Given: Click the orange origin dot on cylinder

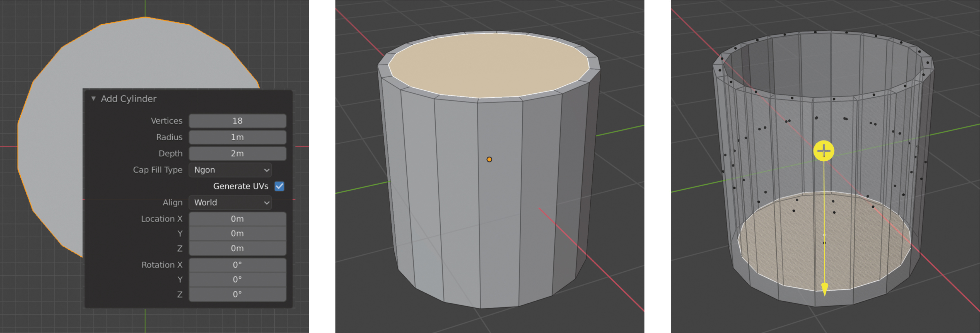Looking at the screenshot, I should point(489,160).
